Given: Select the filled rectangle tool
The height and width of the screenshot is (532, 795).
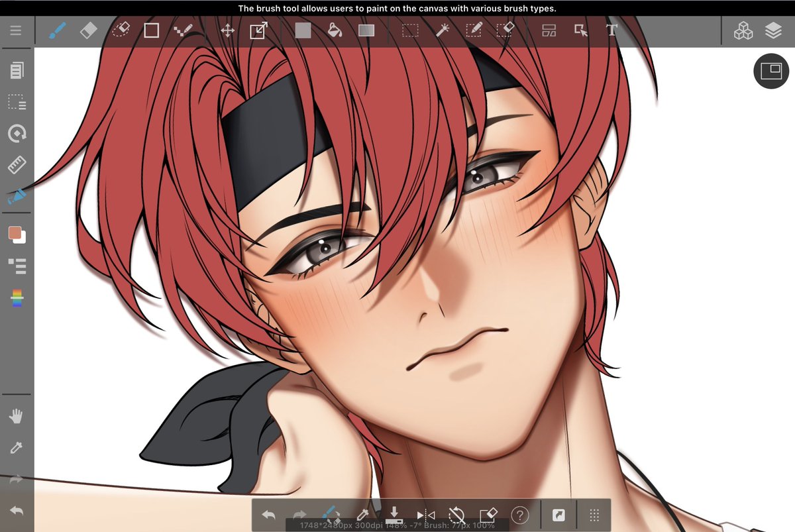Looking at the screenshot, I should (303, 30).
